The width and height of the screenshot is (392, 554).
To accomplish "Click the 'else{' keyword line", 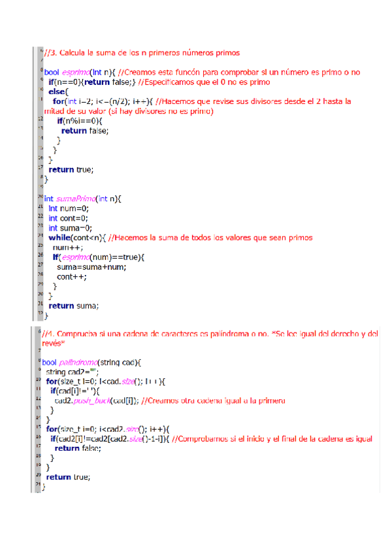I will (58, 92).
